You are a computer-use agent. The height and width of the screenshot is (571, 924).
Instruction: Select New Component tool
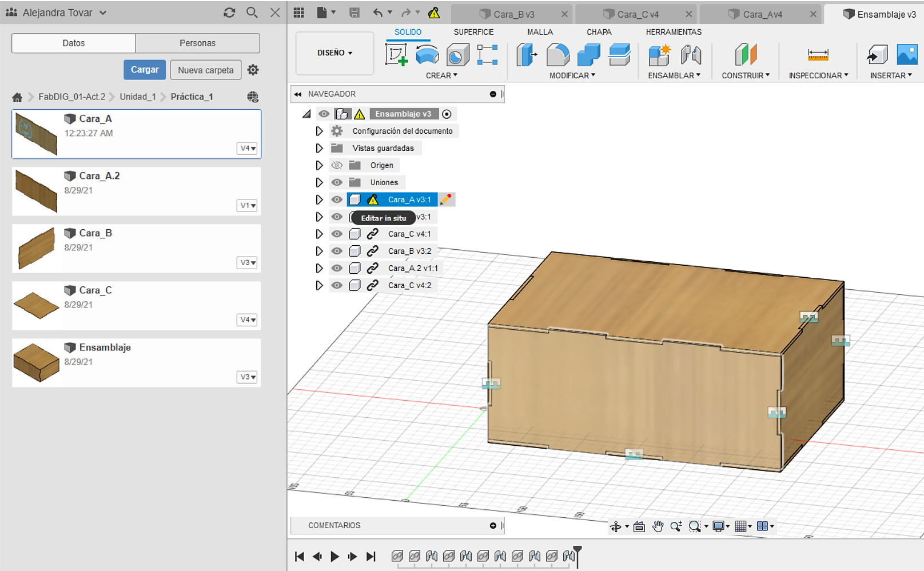[x=659, y=55]
